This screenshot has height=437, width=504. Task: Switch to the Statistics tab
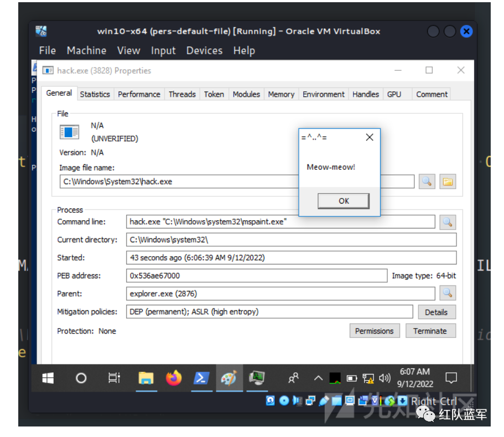point(95,94)
